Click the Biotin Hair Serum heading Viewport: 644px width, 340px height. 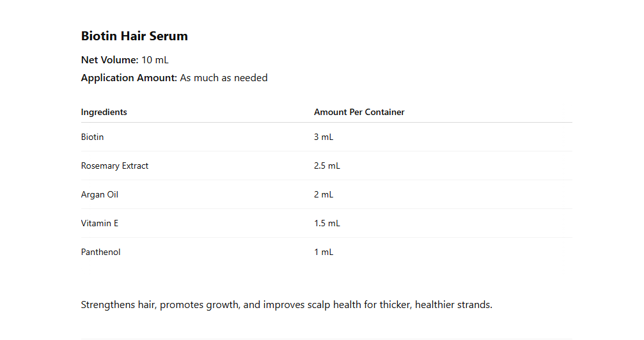pyautogui.click(x=134, y=36)
